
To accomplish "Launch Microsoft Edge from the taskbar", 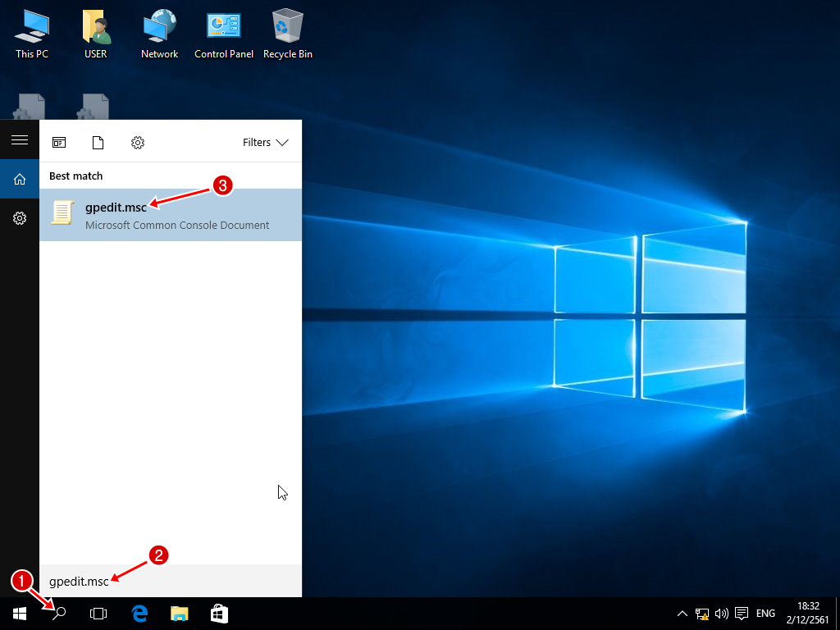I will [x=139, y=614].
